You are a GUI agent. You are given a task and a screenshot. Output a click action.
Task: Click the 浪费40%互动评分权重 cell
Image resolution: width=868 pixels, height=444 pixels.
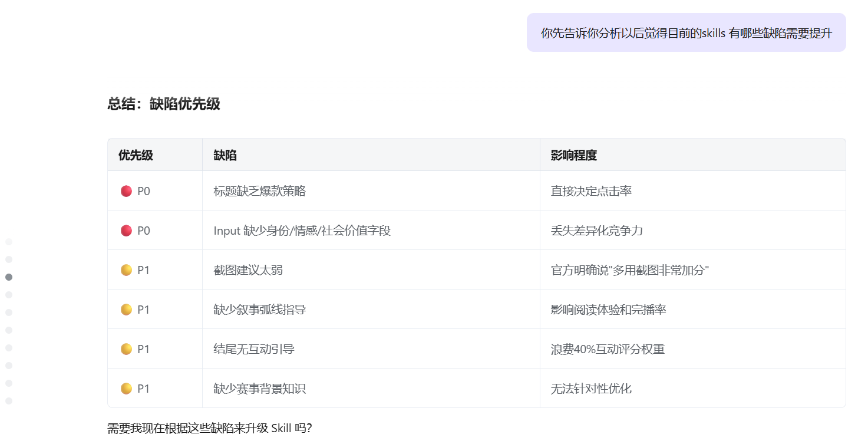pos(608,349)
